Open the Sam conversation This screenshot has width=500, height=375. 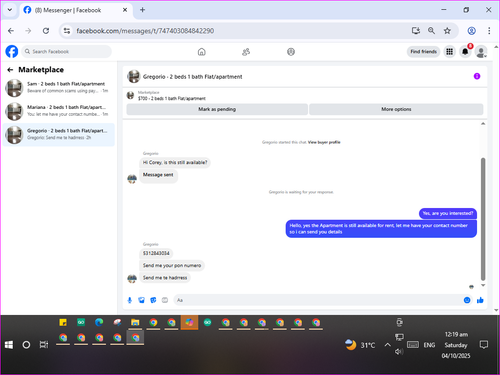[59, 88]
